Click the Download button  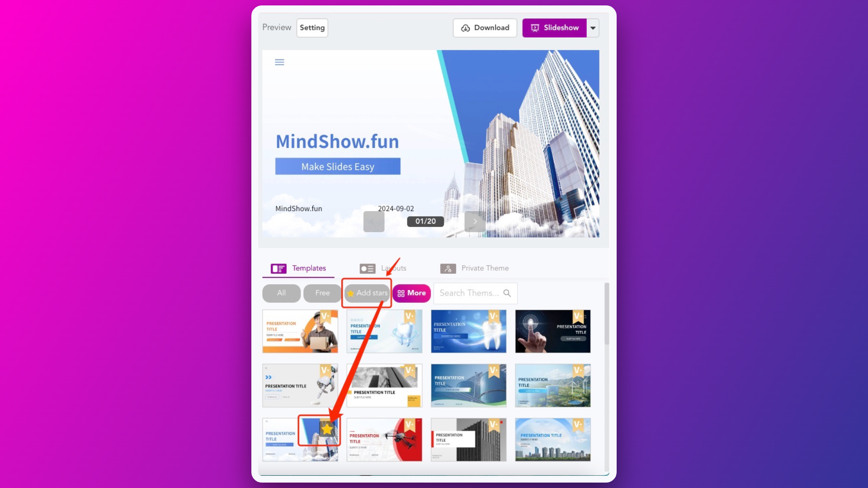pos(485,28)
